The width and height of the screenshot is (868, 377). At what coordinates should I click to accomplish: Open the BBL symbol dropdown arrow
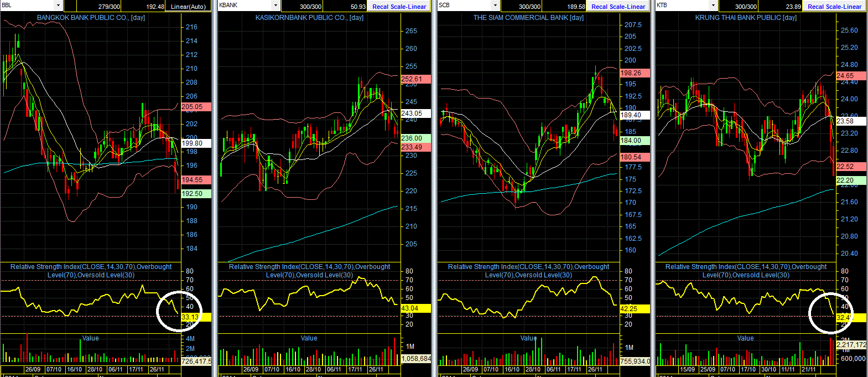tap(59, 6)
